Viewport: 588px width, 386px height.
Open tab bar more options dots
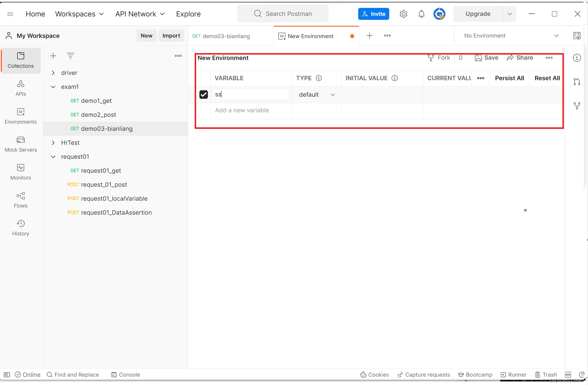point(387,36)
